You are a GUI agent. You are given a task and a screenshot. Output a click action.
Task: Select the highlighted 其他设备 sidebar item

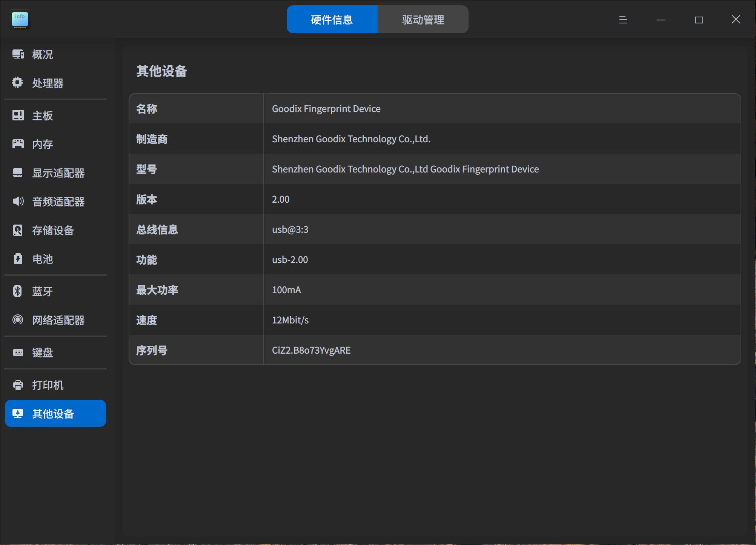tap(55, 413)
